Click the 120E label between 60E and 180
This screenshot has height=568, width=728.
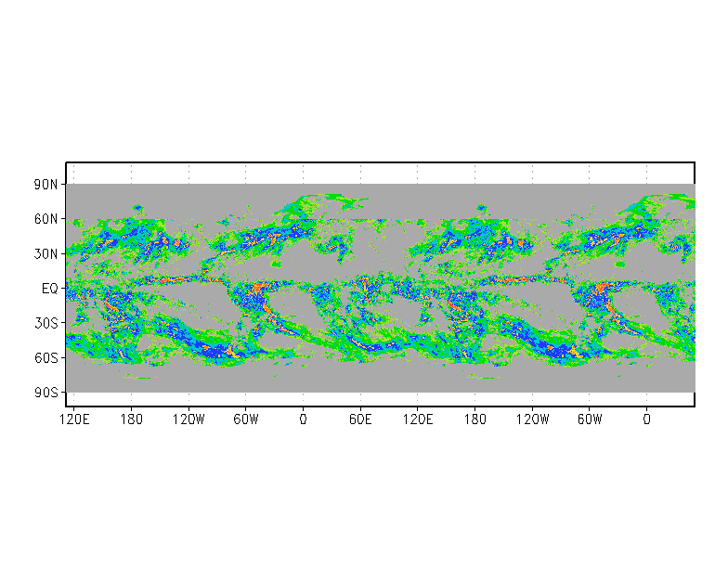point(418,420)
